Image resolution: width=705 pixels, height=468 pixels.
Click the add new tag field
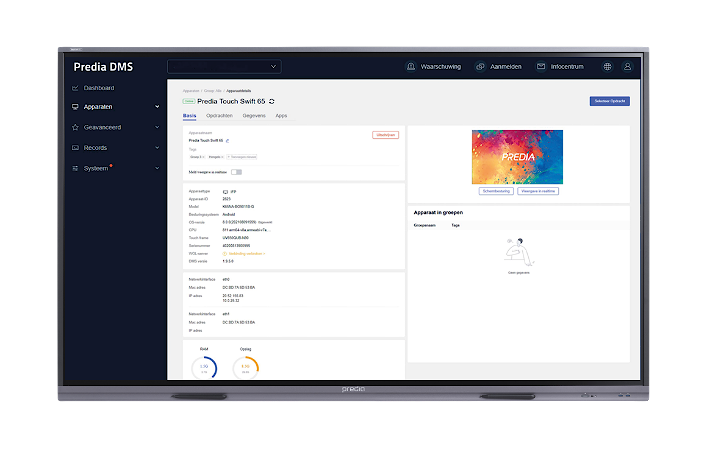[241, 157]
